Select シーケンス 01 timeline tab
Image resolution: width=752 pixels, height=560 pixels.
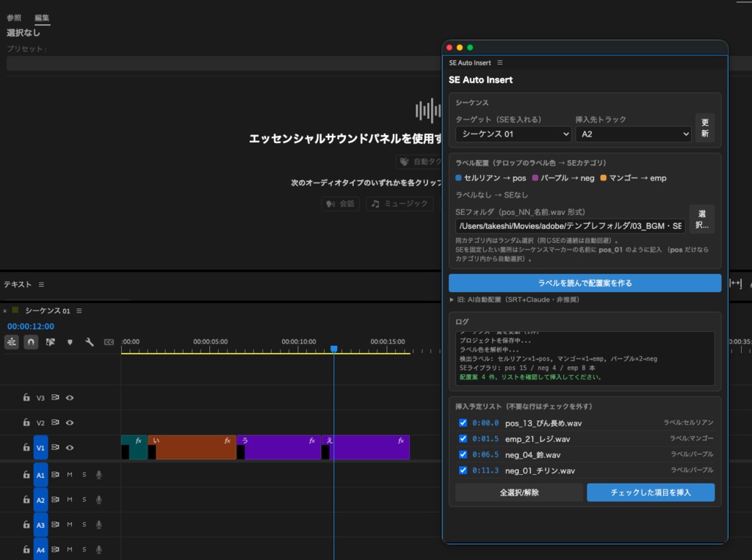coord(48,310)
